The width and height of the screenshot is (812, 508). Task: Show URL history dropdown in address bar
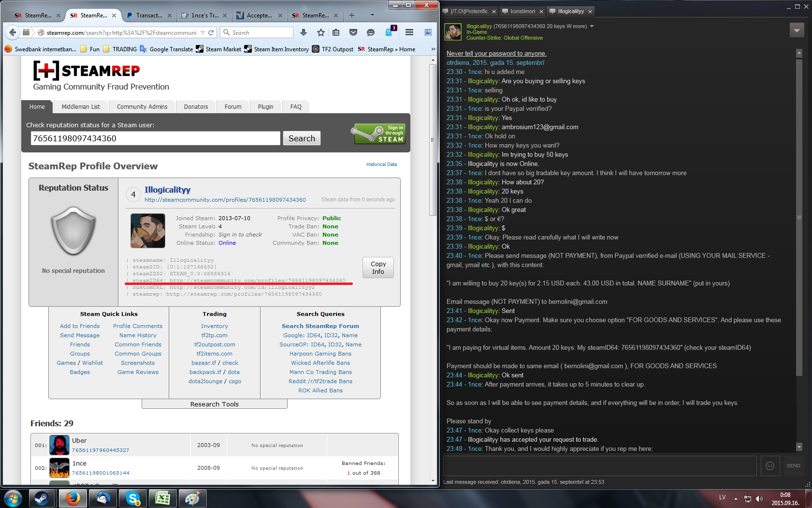(202, 32)
